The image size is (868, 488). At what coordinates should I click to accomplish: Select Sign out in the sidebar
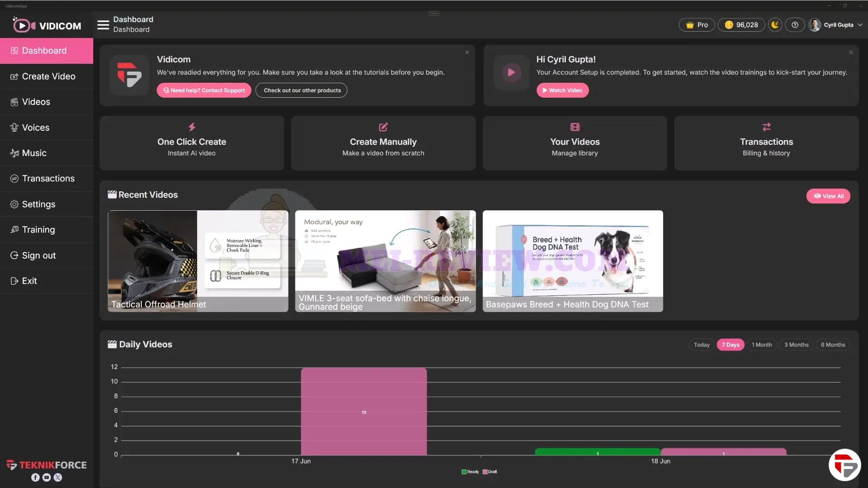point(47,256)
